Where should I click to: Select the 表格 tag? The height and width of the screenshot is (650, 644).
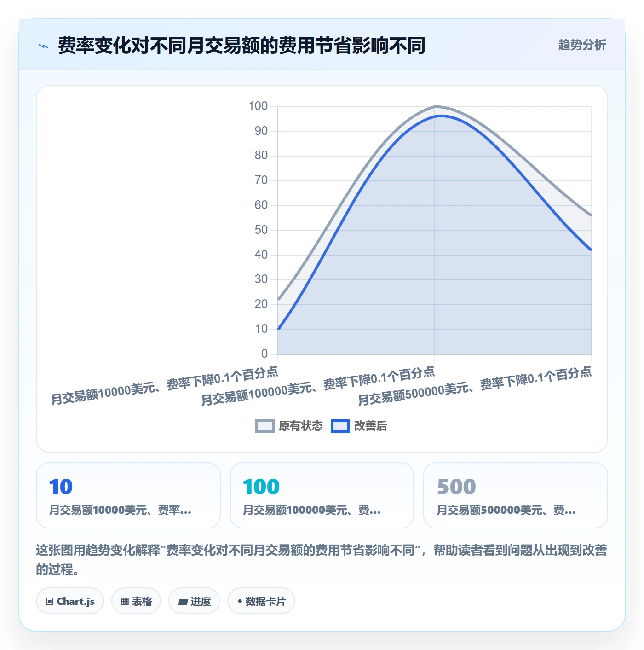[x=136, y=601]
